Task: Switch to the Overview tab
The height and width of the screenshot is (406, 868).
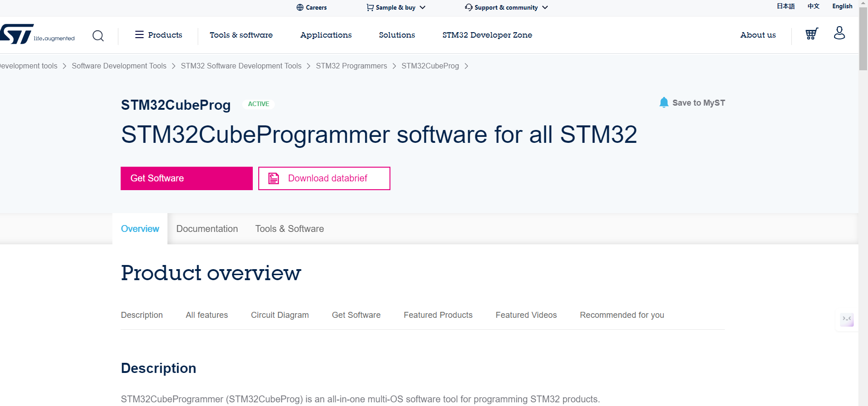Action: coord(140,229)
